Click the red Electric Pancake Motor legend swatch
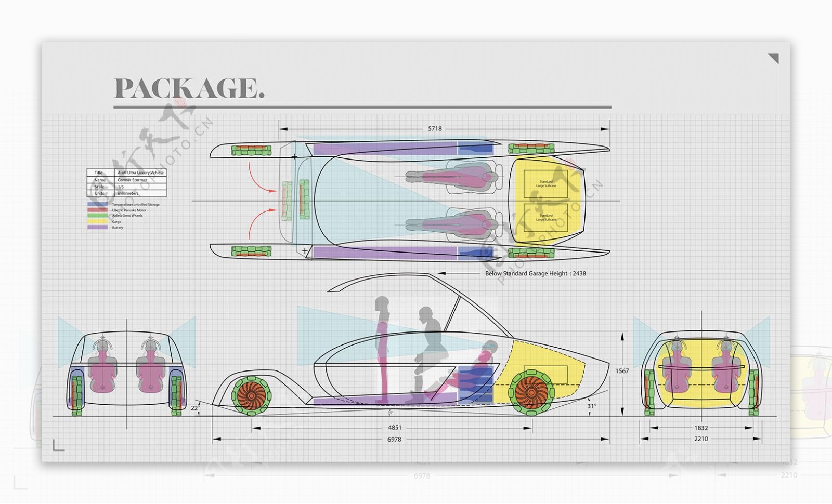Viewport: 832px width, 504px height. pos(97,210)
